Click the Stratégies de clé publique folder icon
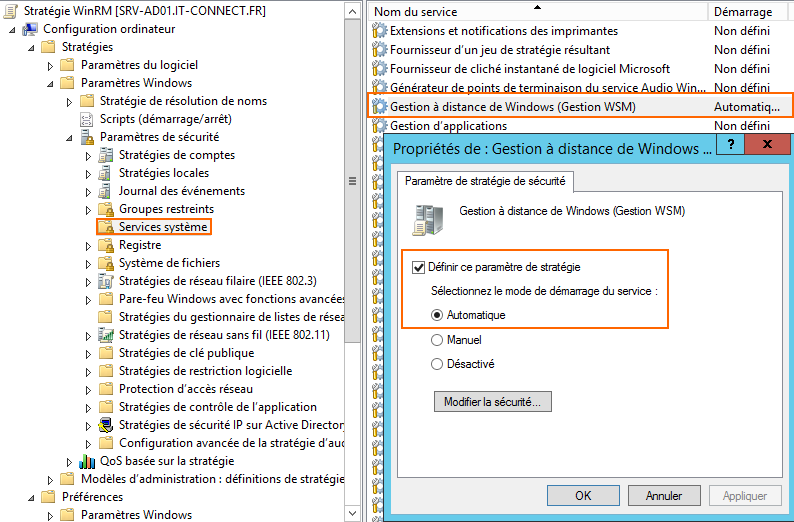The height and width of the screenshot is (522, 794). [105, 353]
